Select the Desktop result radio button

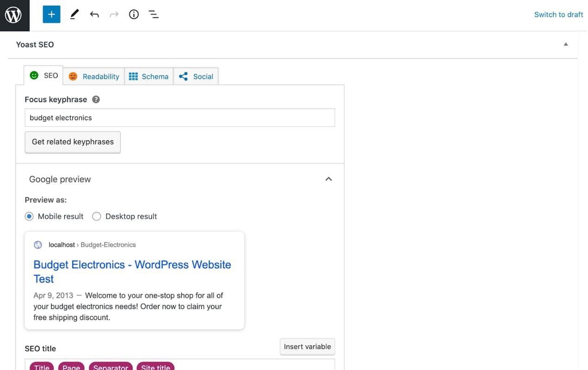(x=97, y=216)
